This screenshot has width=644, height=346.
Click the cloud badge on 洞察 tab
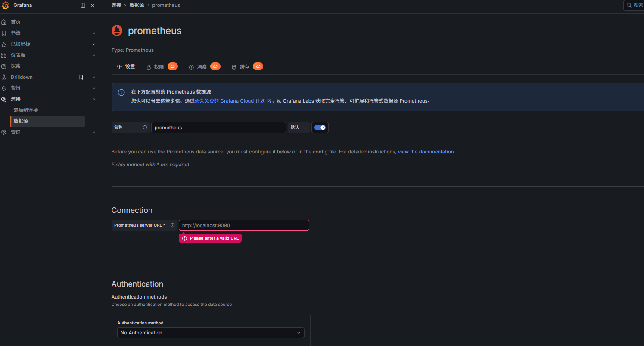pyautogui.click(x=215, y=66)
